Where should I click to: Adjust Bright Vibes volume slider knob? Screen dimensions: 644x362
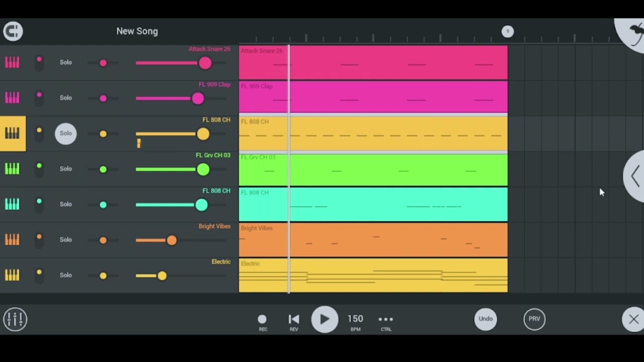(172, 240)
